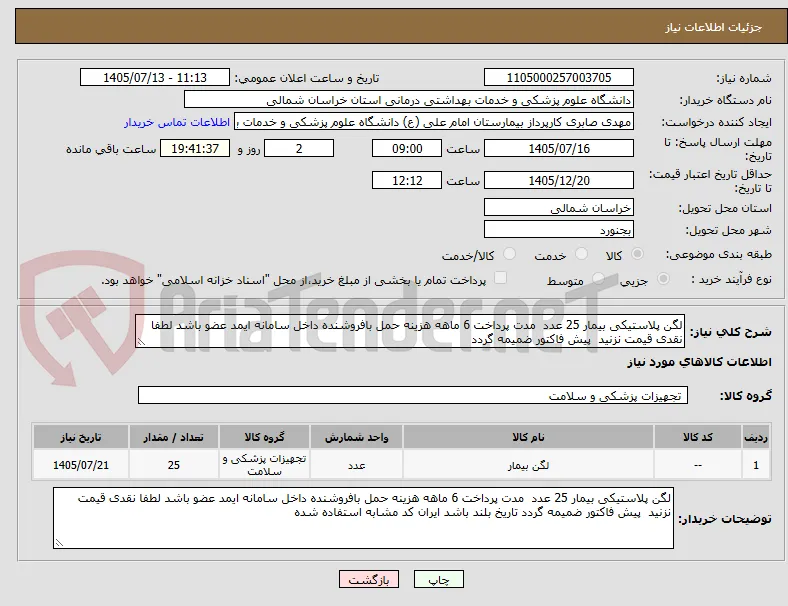The image size is (788, 606).
Task: Click the label شرح کلی نیاز
Action: click(x=730, y=332)
